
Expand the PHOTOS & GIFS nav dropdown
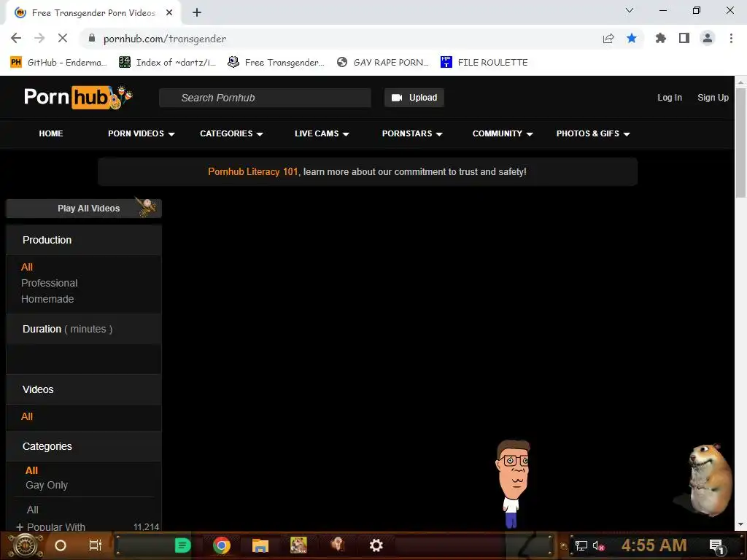(x=593, y=134)
